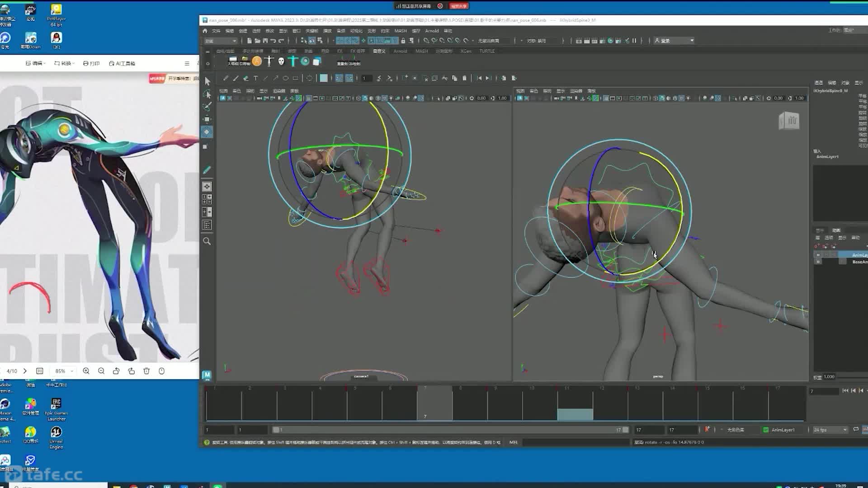Click the blue cube shelf icon
The image size is (868, 488).
click(x=317, y=61)
